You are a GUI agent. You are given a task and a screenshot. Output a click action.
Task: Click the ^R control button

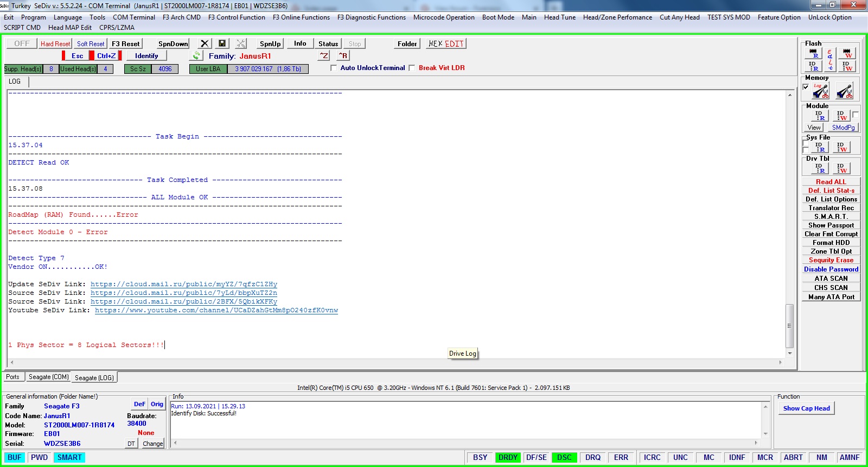click(343, 55)
